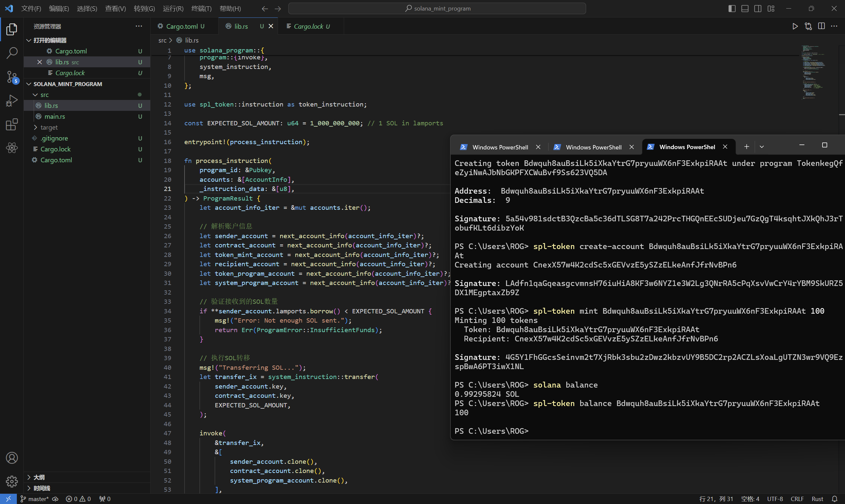Screen dimensions: 845x504
Task: Open PowerShell new tab dropdown arrow
Action: 762,147
